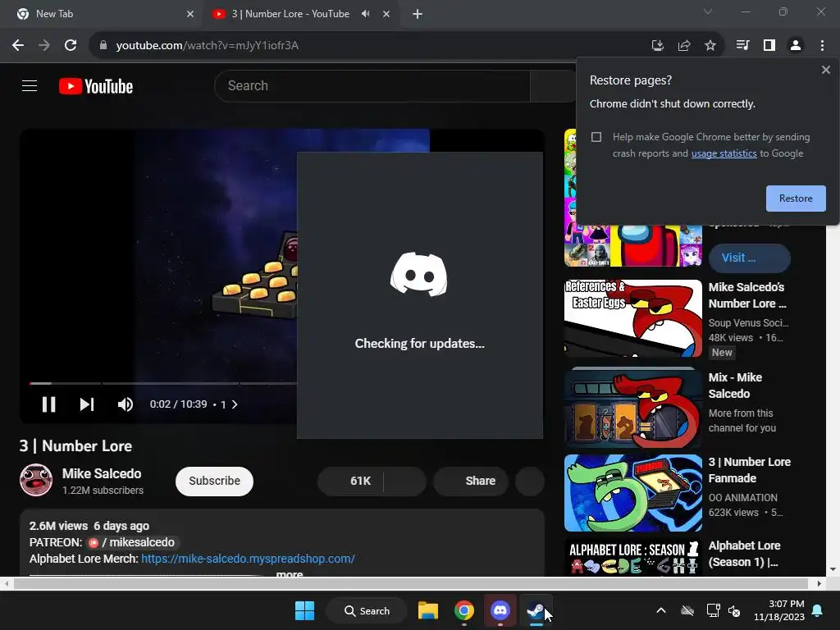Click the YouTube Search field
This screenshot has width=840, height=630.
373,85
